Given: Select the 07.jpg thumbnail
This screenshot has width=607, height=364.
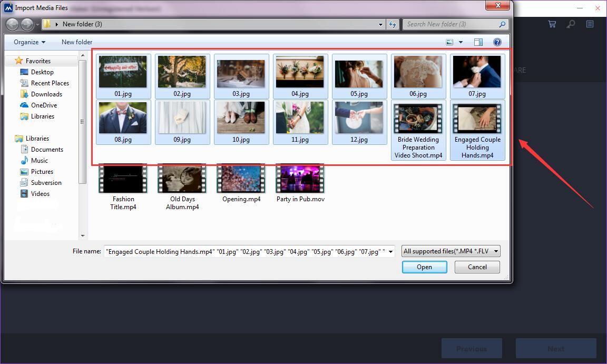Looking at the screenshot, I should pyautogui.click(x=477, y=76).
